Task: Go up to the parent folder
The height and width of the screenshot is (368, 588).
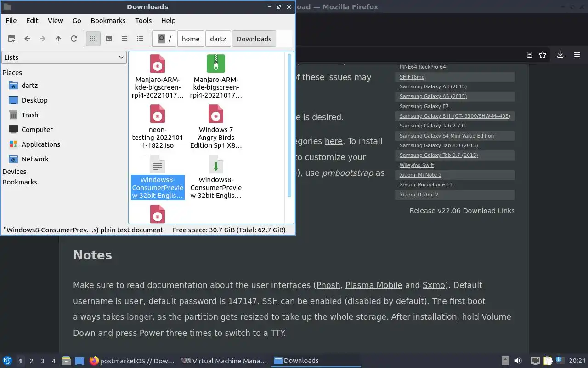Action: [x=58, y=39]
